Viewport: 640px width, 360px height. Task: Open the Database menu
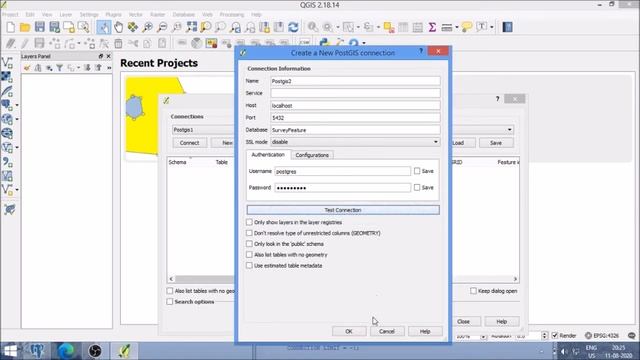pos(183,14)
